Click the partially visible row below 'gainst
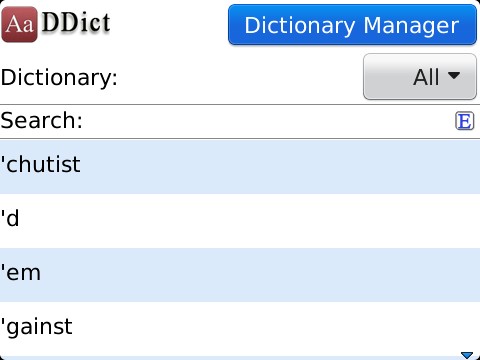The height and width of the screenshot is (360, 480). [x=240, y=358]
